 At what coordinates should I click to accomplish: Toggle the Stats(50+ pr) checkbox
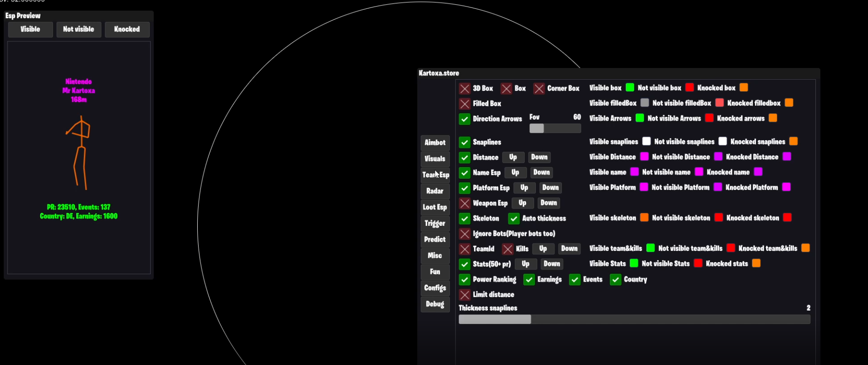pos(465,264)
